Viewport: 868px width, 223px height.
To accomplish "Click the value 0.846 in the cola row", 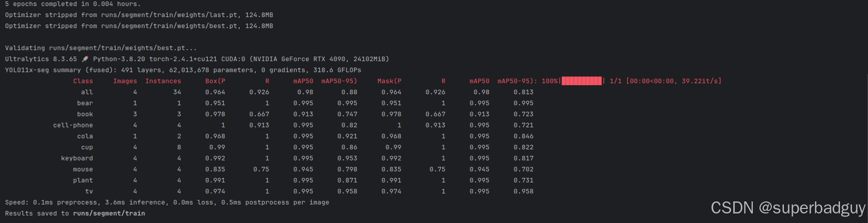I will (524, 136).
